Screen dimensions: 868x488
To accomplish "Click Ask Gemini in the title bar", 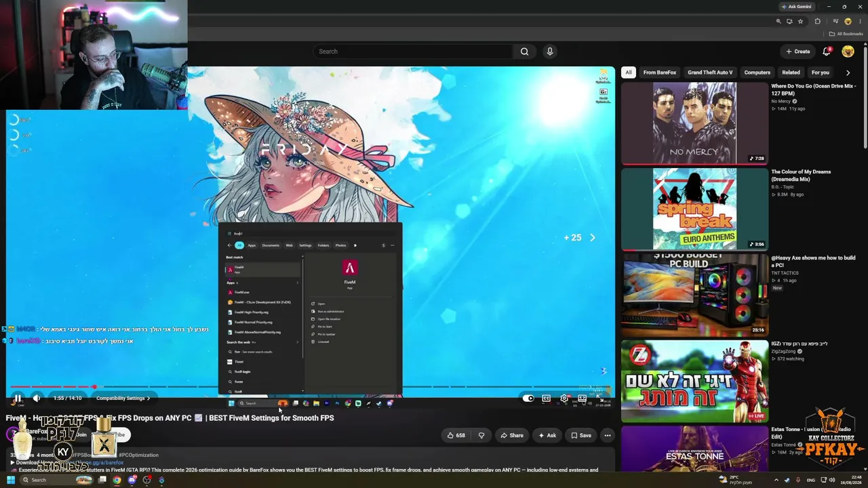I will [x=796, y=7].
